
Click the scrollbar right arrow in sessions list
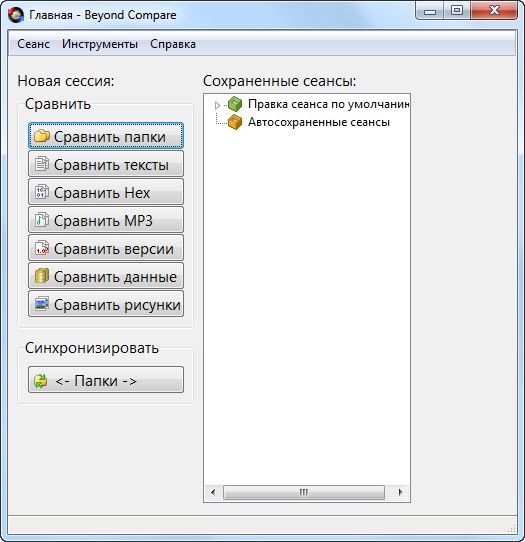coord(401,492)
